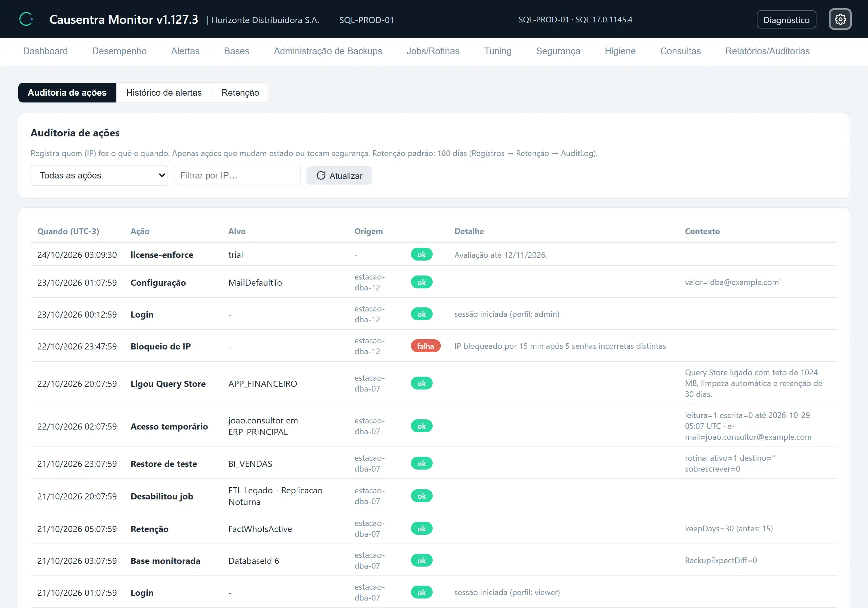
Task: Open the Tuning menu
Action: click(x=497, y=51)
